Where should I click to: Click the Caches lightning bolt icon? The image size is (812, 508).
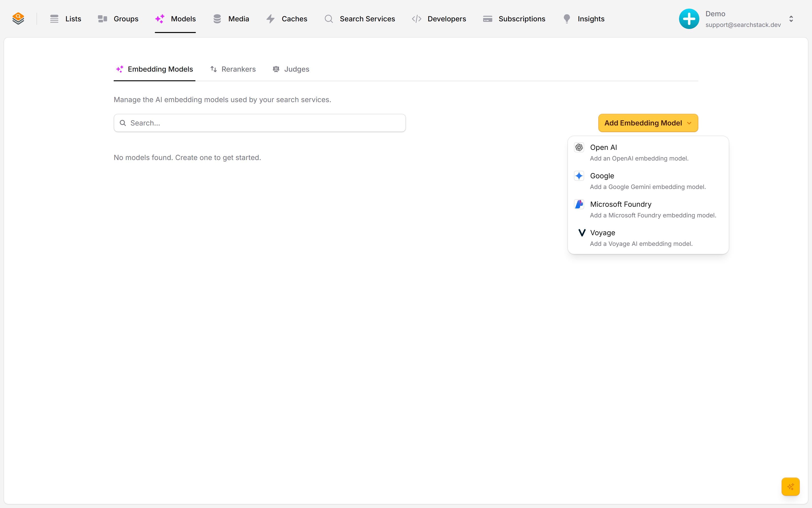(x=270, y=19)
